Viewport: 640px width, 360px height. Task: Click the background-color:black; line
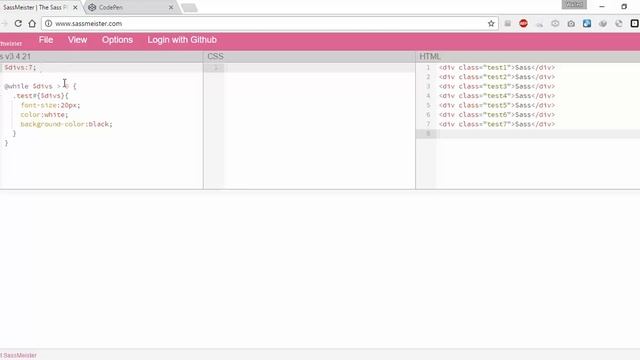[x=66, y=124]
